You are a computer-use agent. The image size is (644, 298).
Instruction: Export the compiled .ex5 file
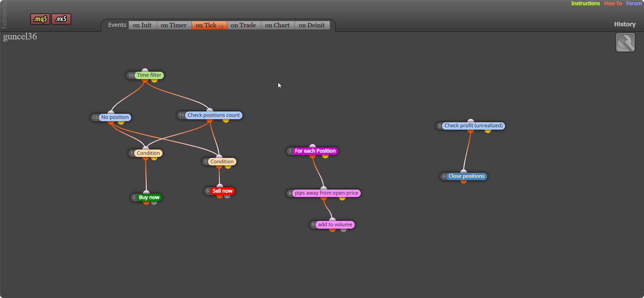(61, 19)
